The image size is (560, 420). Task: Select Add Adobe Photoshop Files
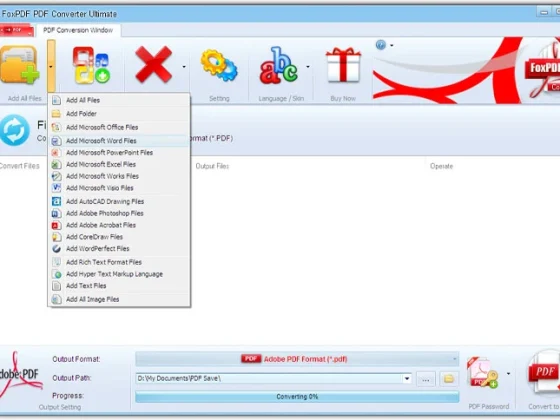click(x=118, y=214)
